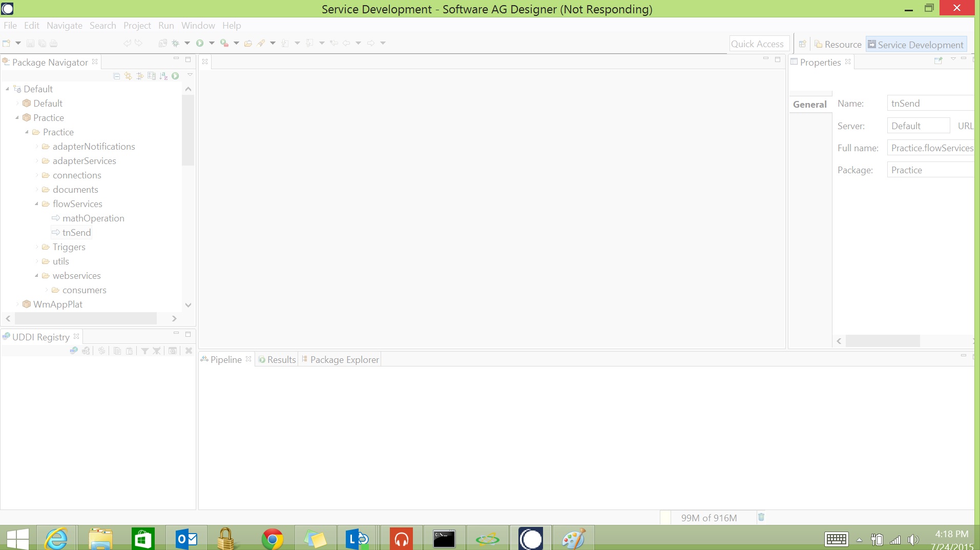980x550 pixels.
Task: Open Outlook from the taskbar
Action: tap(186, 538)
